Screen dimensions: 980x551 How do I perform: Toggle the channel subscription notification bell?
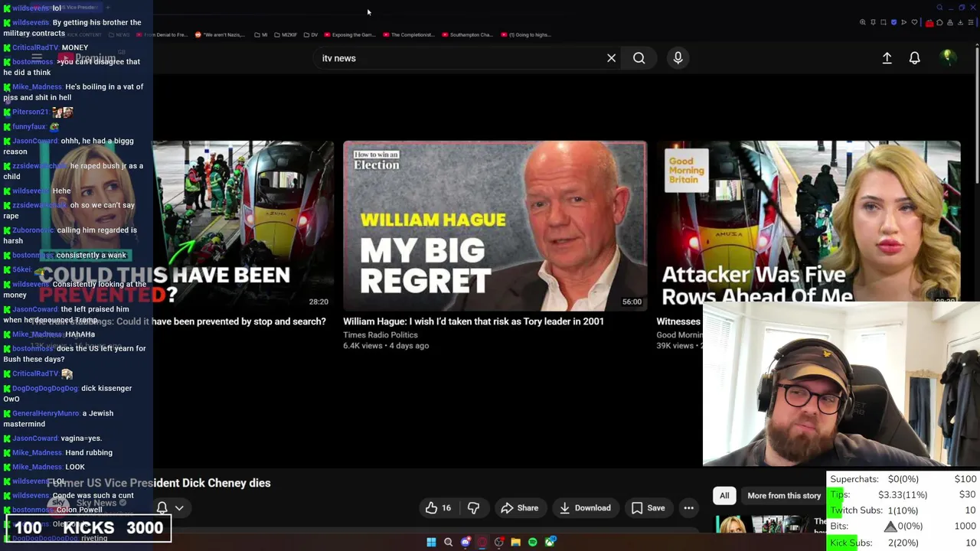162,508
